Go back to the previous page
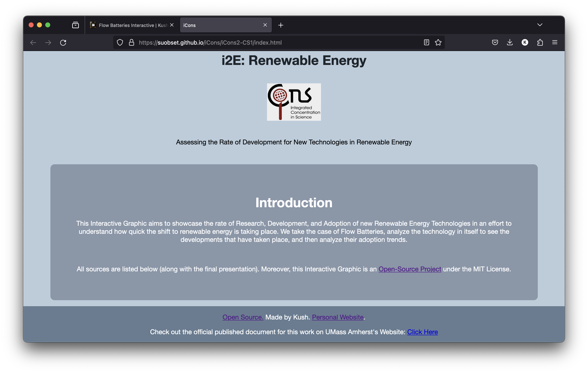This screenshot has width=588, height=373. click(x=33, y=43)
